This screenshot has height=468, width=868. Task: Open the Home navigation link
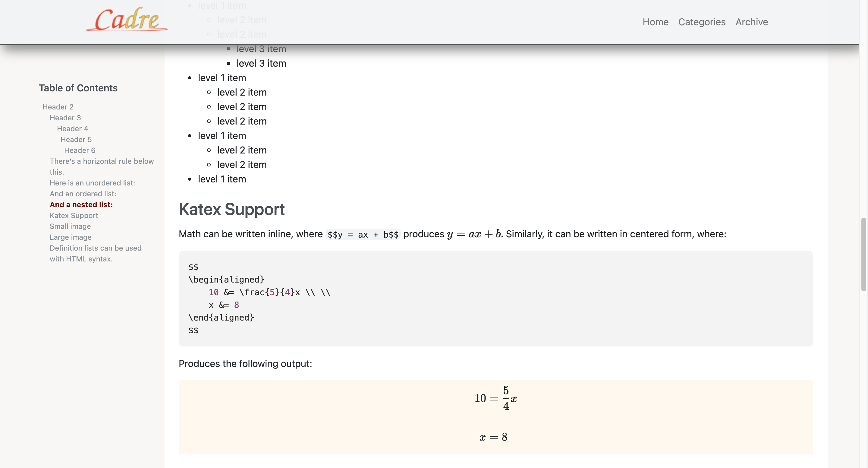click(656, 22)
